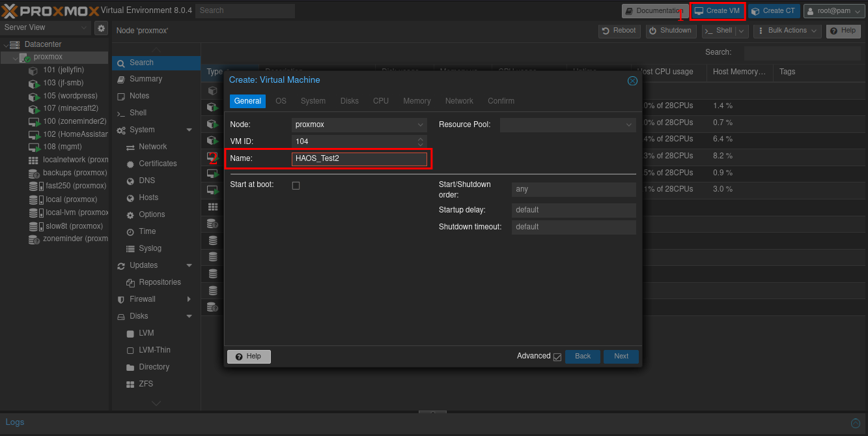The width and height of the screenshot is (868, 436).
Task: Click the Create VM button
Action: [x=718, y=11]
